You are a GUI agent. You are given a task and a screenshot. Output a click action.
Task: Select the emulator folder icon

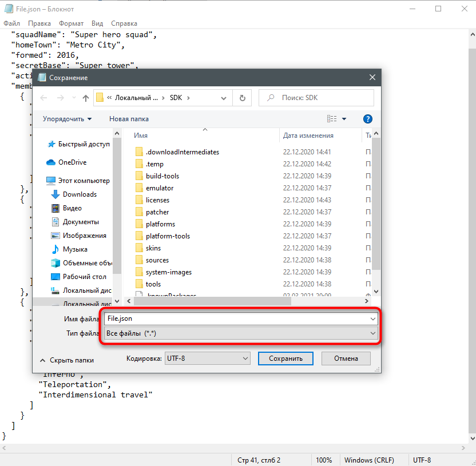click(x=139, y=188)
